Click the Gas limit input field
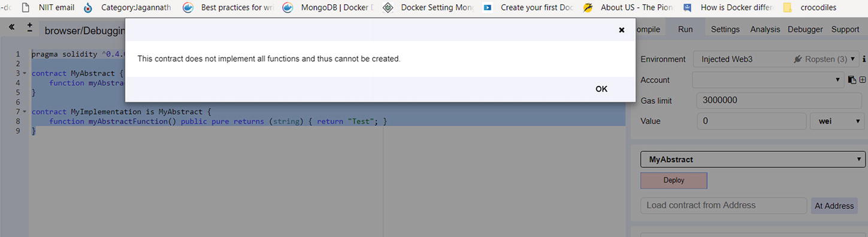Screen dimensions: 868x237 [779, 101]
